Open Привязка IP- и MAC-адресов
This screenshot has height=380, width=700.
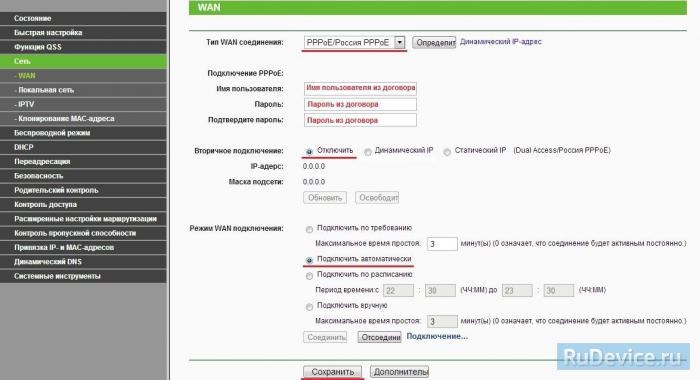83,247
